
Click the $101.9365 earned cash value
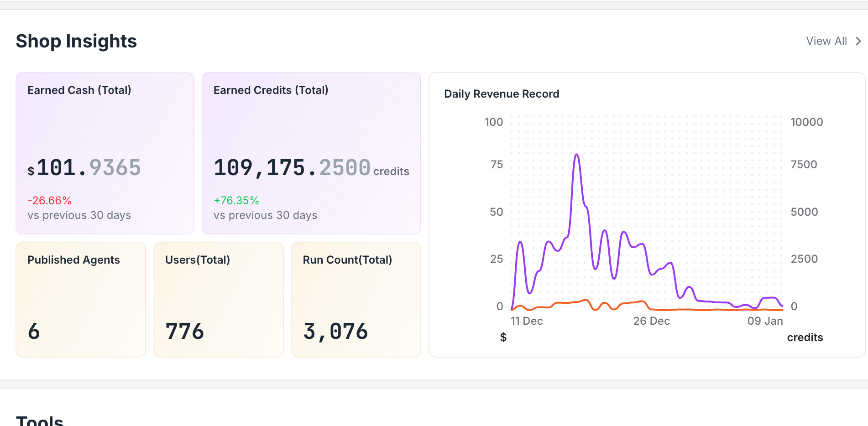pyautogui.click(x=84, y=168)
